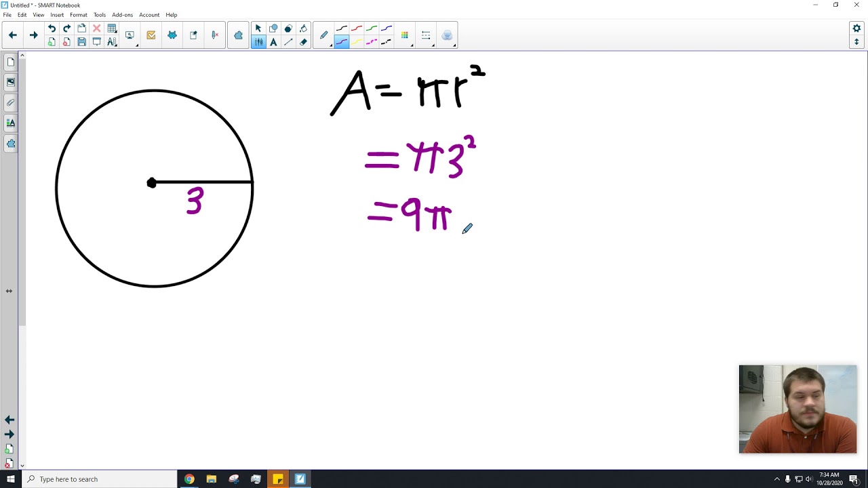Open the Page Sorter sidebar tab
Image resolution: width=868 pixels, height=488 pixels.
click(11, 62)
